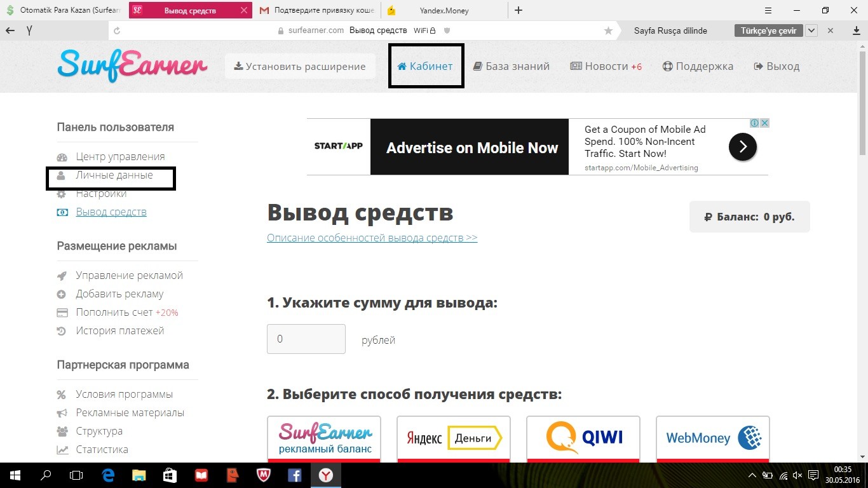
Task: Switch to Подтвердите привязку Gmail tab
Action: pyautogui.click(x=317, y=10)
